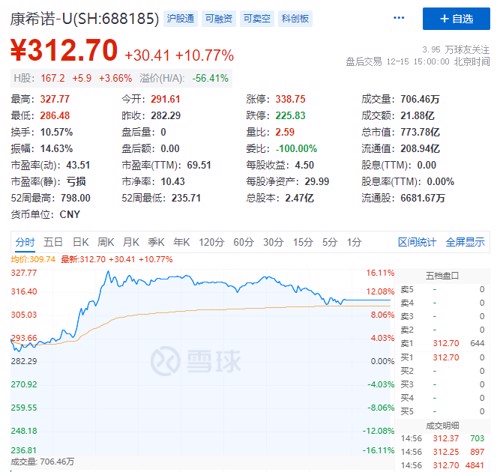Switch to the 1分 chart tab
Screen dimensions: 500x472
(354, 242)
